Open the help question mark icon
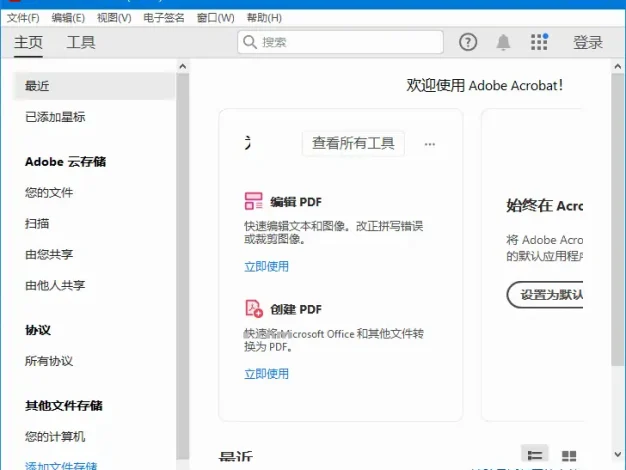The height and width of the screenshot is (470, 626). [468, 42]
